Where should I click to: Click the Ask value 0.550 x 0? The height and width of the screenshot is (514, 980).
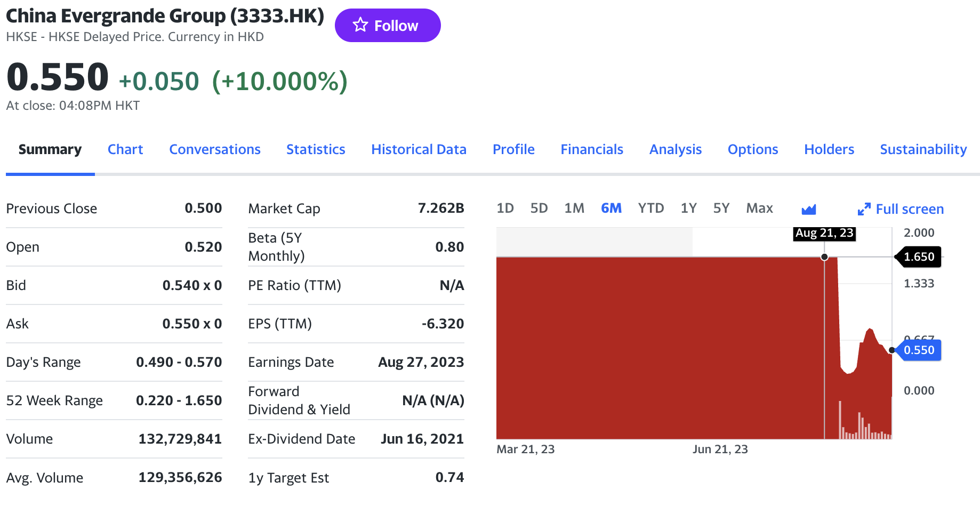[192, 324]
